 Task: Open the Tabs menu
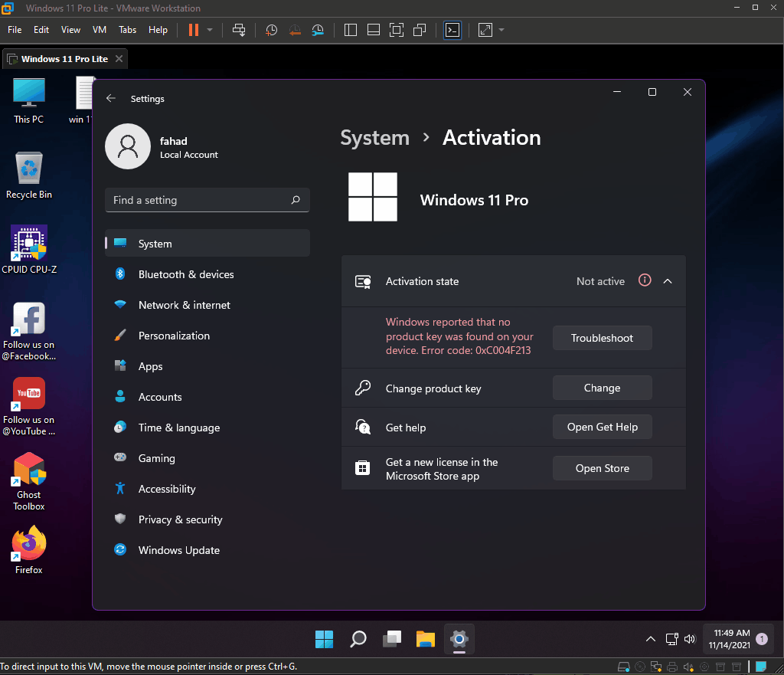[128, 30]
